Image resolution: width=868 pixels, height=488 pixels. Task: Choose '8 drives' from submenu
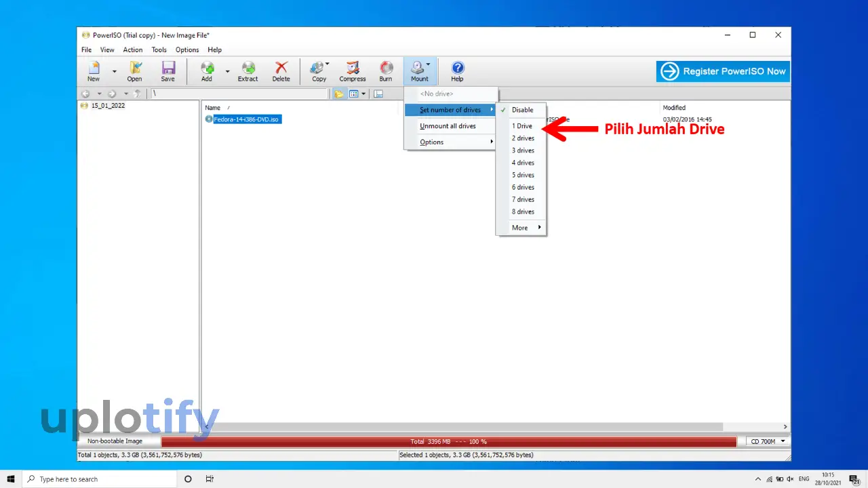point(521,211)
